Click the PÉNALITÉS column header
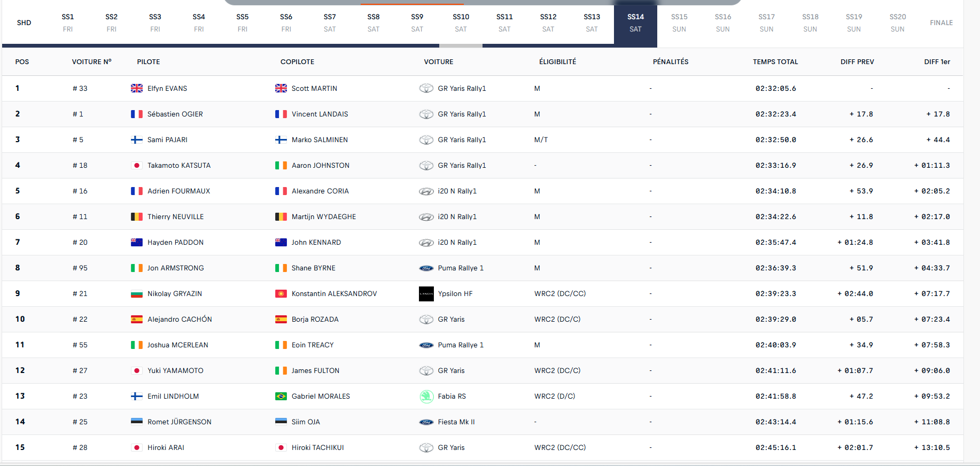 (x=671, y=62)
